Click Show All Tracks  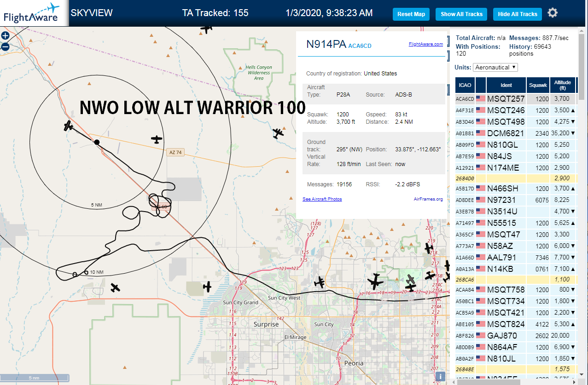[x=461, y=14]
